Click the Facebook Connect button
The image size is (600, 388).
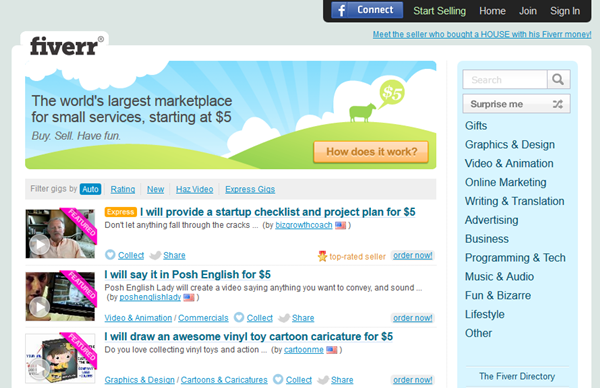coord(367,10)
